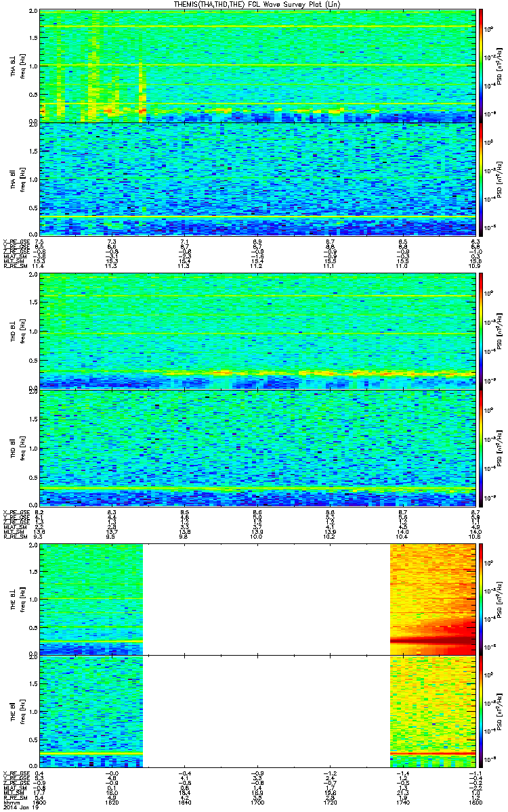Click the hhmm row label
Viewport: 508px width, 812px height.
click(x=10, y=803)
